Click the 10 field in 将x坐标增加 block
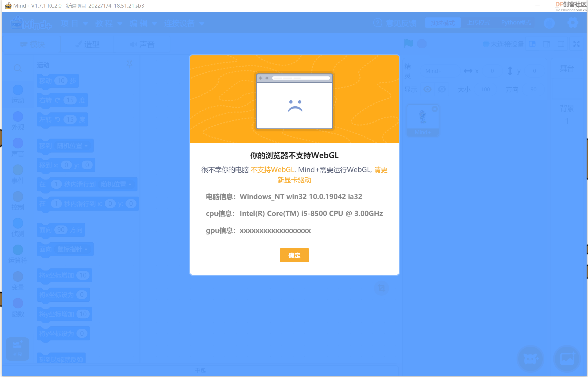The height and width of the screenshot is (377, 588). 83,275
